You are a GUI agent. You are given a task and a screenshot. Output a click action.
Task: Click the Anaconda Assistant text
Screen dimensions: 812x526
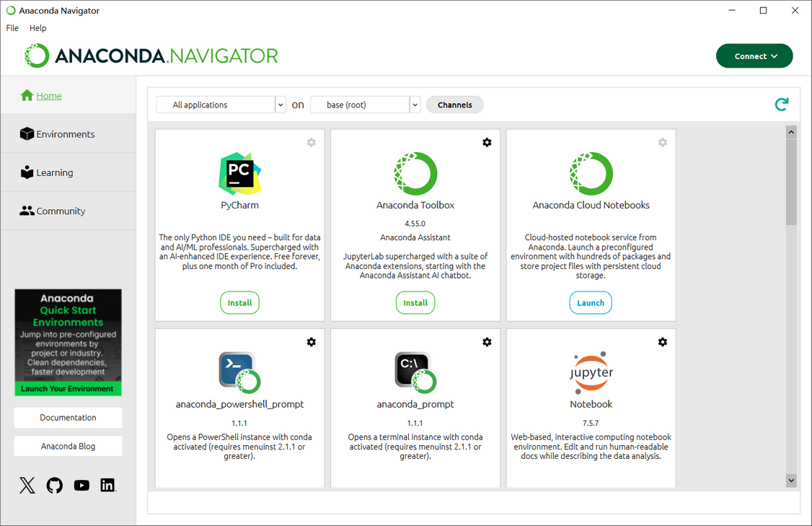(x=415, y=237)
